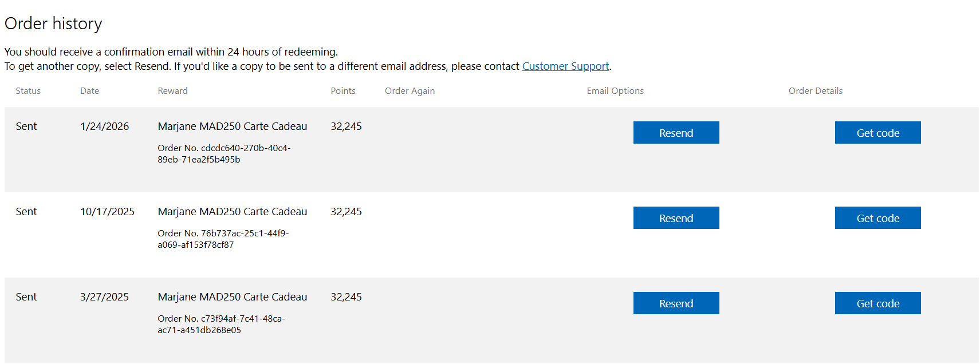Click the Order history page title

point(53,23)
